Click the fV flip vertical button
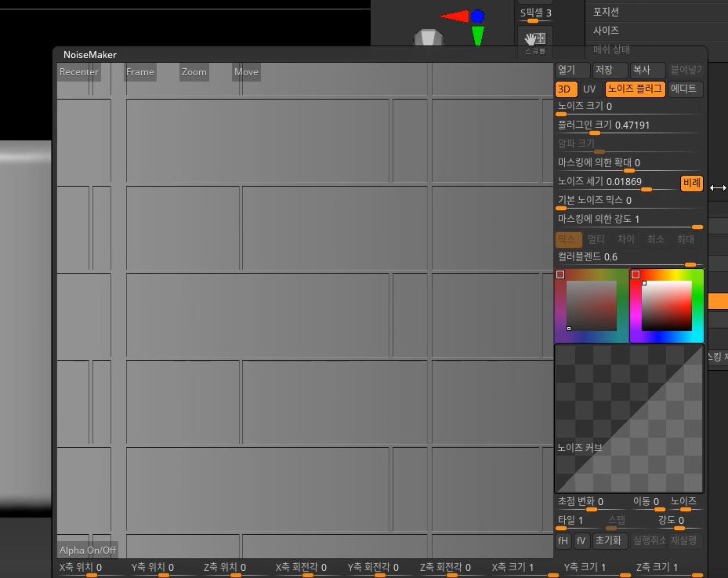This screenshot has width=728, height=578. click(581, 540)
